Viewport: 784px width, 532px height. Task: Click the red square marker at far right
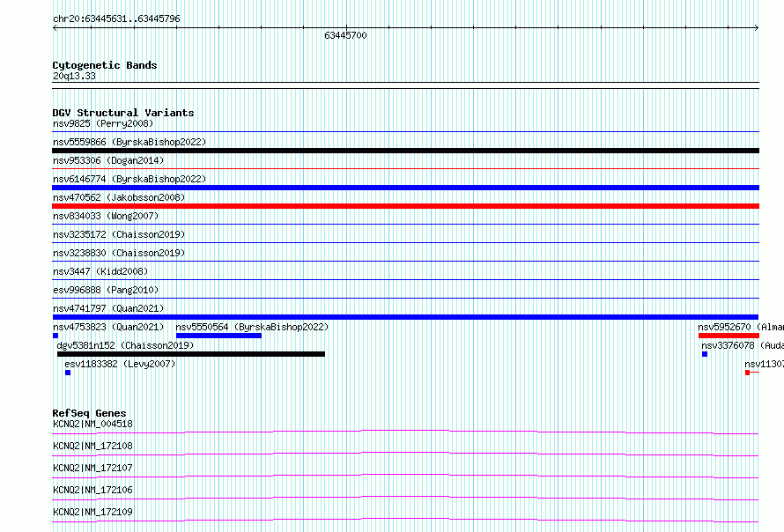tap(748, 373)
